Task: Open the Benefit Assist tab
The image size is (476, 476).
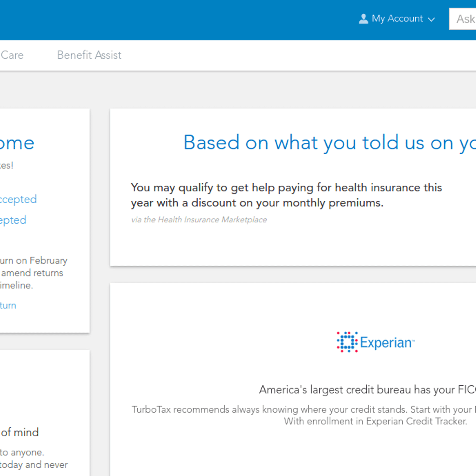Action: pyautogui.click(x=89, y=55)
